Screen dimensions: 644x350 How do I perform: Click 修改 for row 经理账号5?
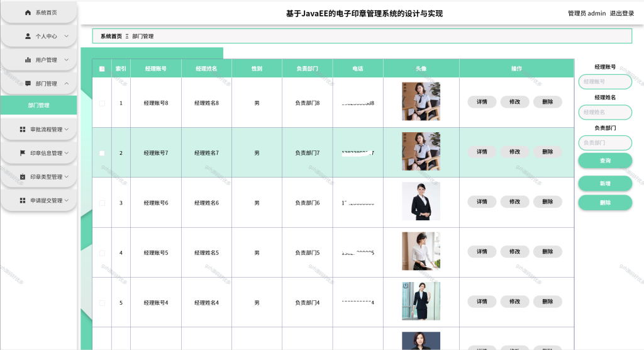[514, 252]
